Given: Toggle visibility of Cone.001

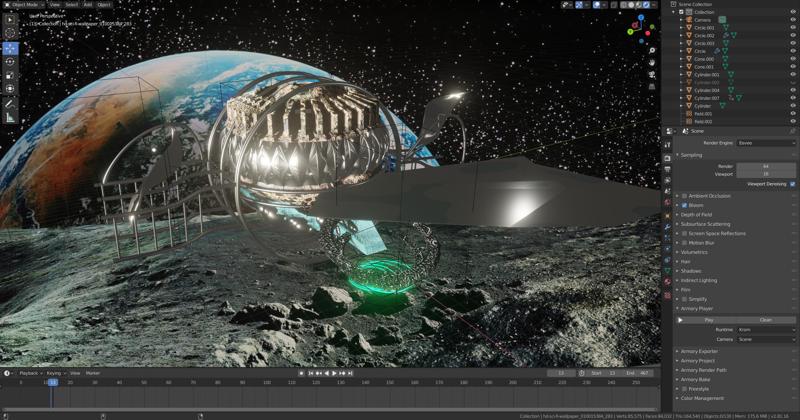Looking at the screenshot, I should click(x=793, y=67).
